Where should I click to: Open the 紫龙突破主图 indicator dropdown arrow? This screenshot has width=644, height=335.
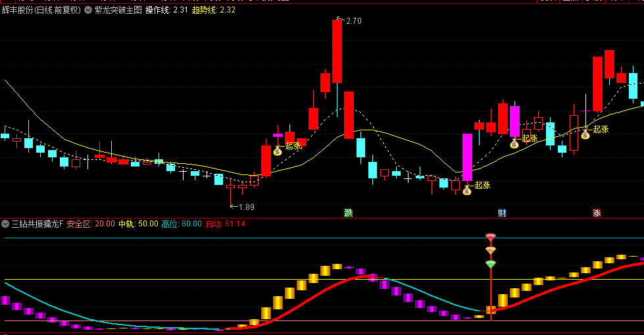(88, 10)
